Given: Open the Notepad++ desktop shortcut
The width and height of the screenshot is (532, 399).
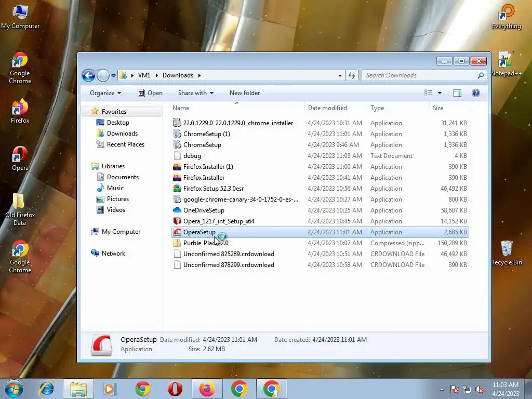Looking at the screenshot, I should click(506, 64).
